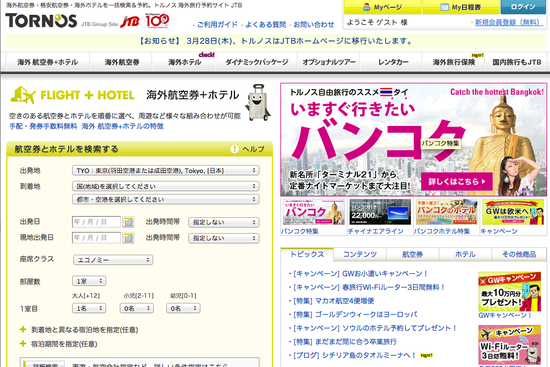This screenshot has width=550, height=367.
Task: Open まだまだ間に合う卒業旅行 link
Action: [x=345, y=342]
